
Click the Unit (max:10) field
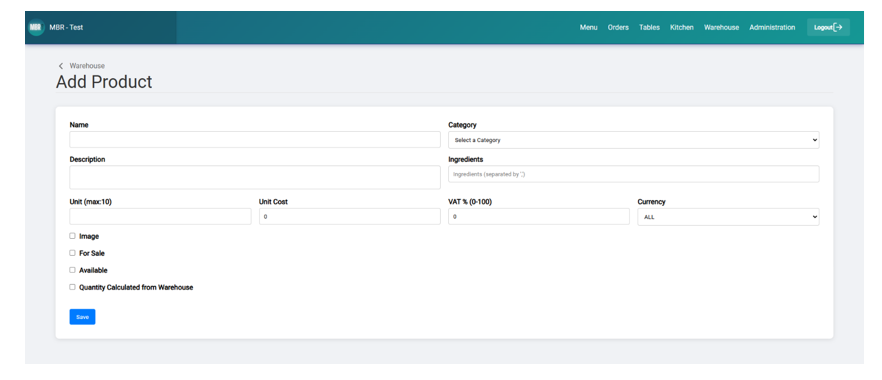click(160, 216)
